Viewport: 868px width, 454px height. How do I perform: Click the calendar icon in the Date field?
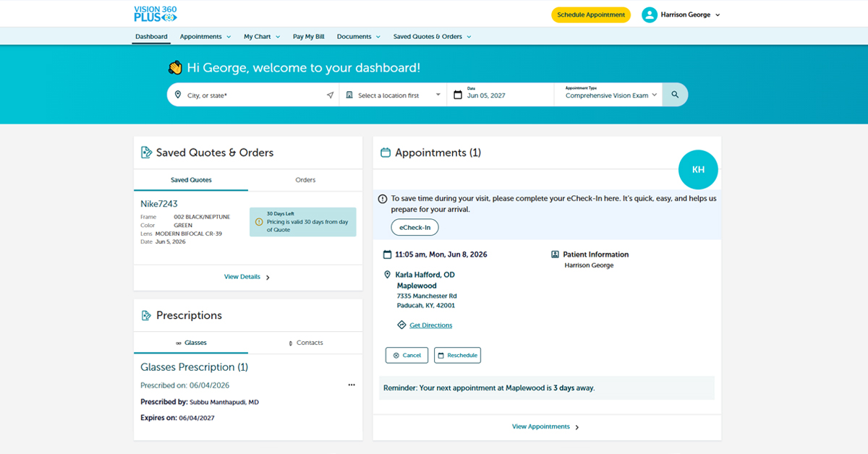click(457, 95)
